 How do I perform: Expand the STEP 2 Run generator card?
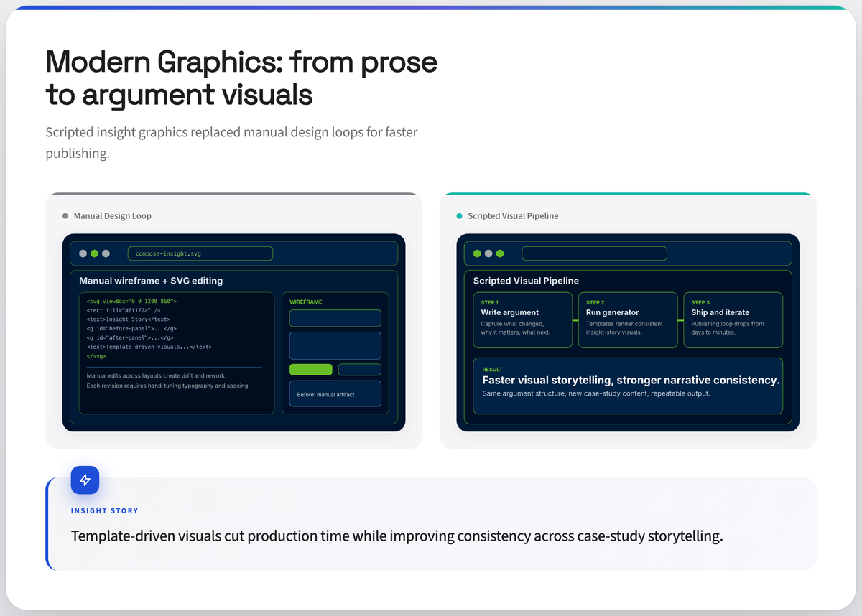628,319
